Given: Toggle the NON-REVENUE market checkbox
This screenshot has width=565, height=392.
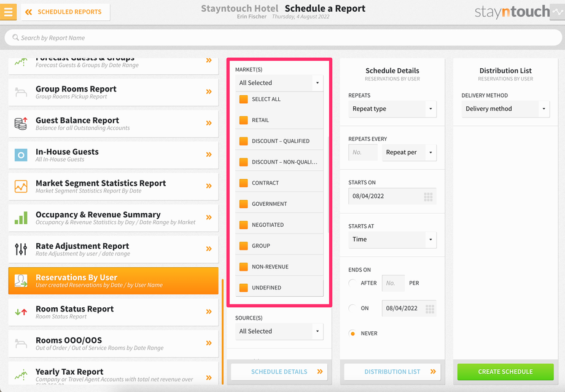Looking at the screenshot, I should pyautogui.click(x=244, y=267).
